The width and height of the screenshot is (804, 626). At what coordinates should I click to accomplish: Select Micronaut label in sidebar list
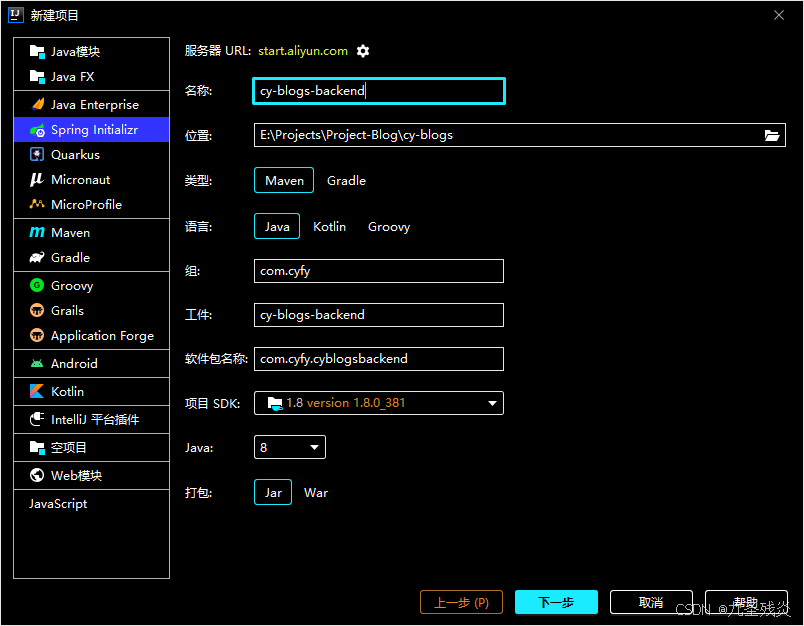pyautogui.click(x=81, y=179)
